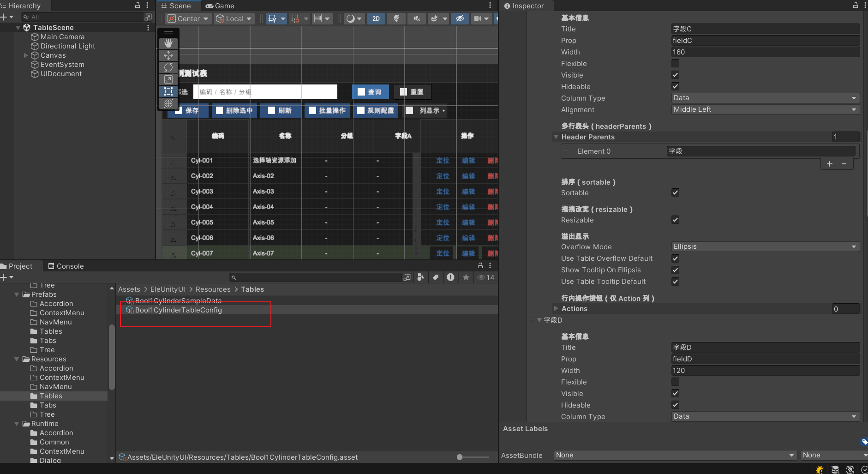Select the Hand (view) tool
Image resolution: width=868 pixels, height=474 pixels.
[x=168, y=43]
